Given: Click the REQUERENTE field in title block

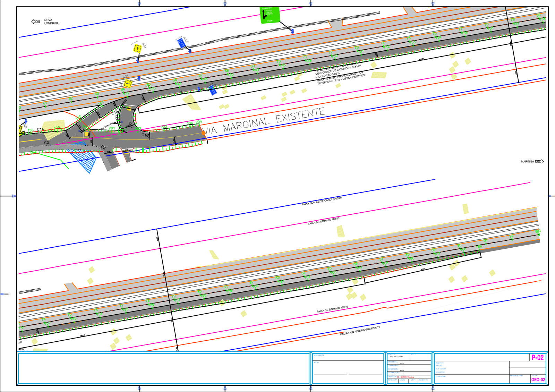Looking at the screenshot, I should [319, 355].
